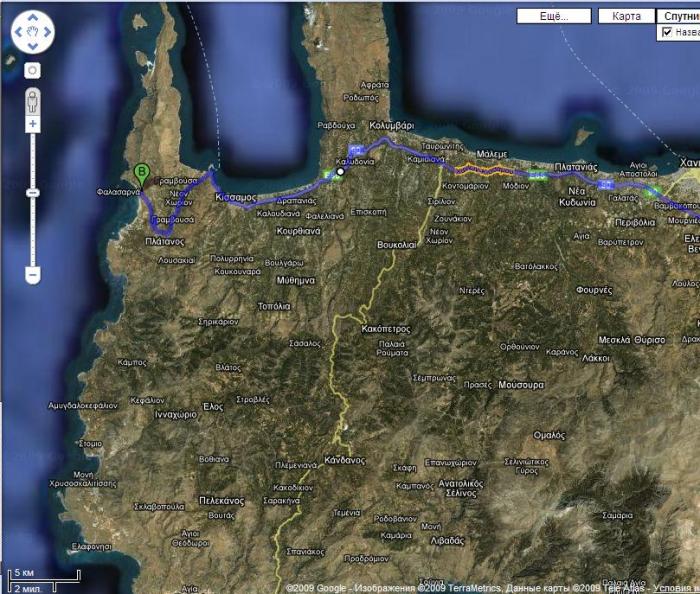Screen dimensions: 700x594
Task: Select the Street View pegman icon
Action: [x=32, y=101]
